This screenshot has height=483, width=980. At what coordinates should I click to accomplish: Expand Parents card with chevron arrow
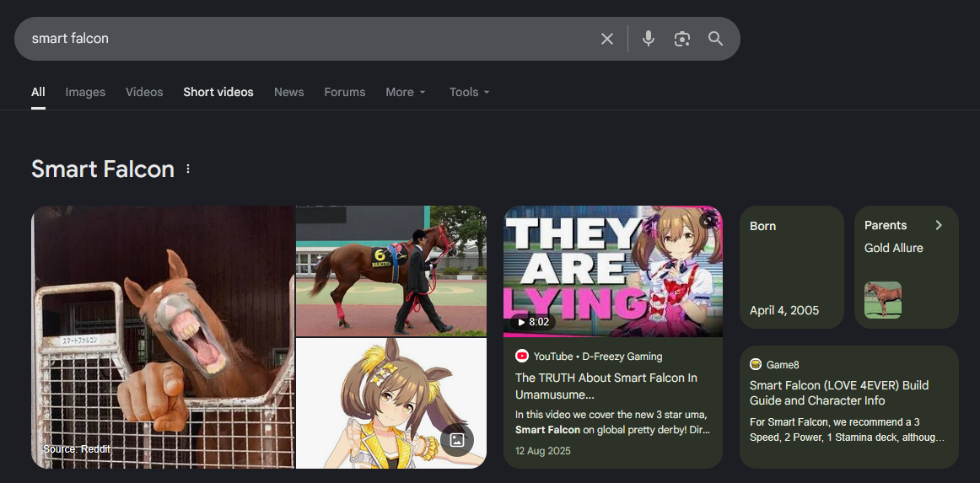(x=938, y=225)
